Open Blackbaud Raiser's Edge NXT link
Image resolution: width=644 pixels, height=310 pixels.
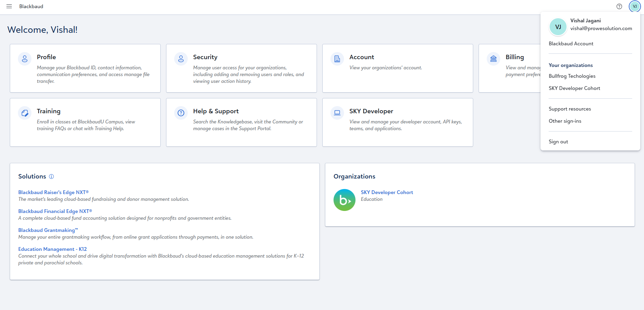point(53,192)
